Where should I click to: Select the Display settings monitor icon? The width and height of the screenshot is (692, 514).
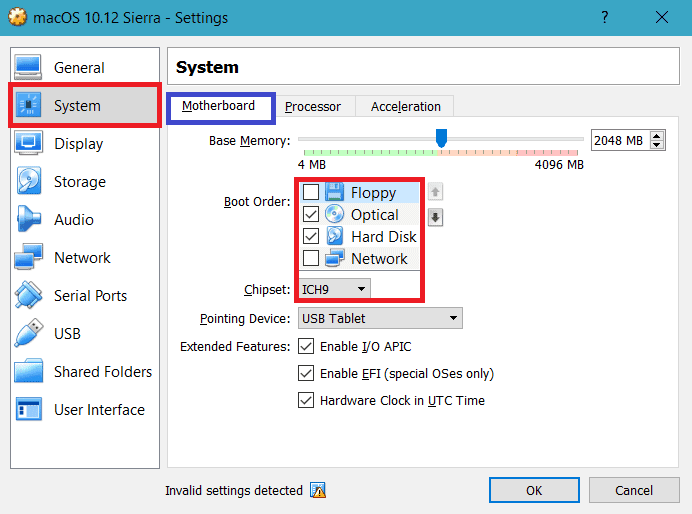click(28, 143)
